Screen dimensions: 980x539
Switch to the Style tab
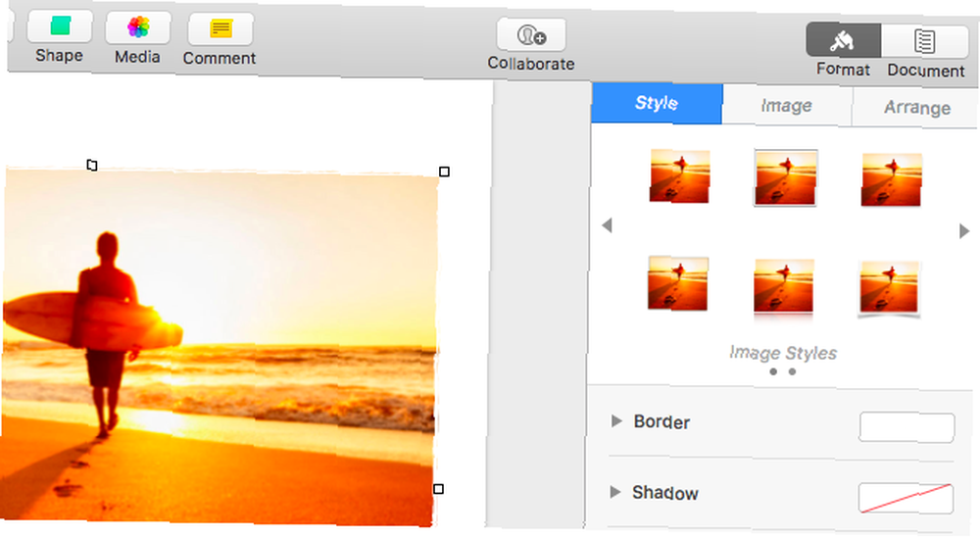pos(657,103)
